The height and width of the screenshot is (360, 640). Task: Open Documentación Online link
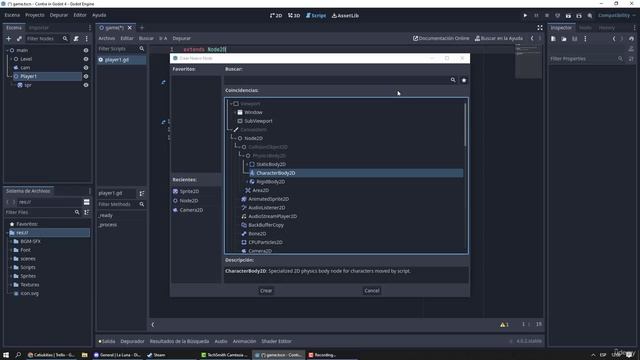tap(441, 38)
